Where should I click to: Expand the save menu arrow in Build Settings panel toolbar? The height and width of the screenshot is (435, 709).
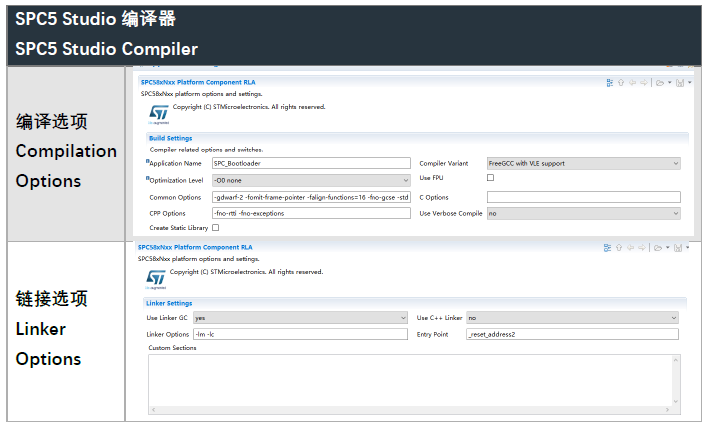click(x=690, y=83)
